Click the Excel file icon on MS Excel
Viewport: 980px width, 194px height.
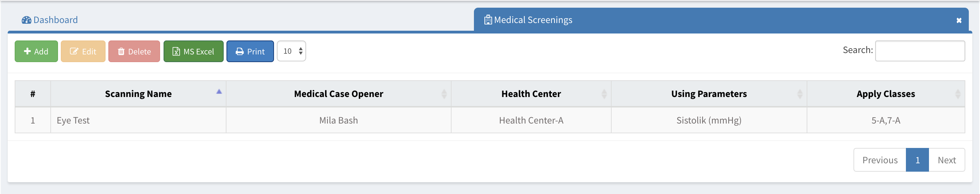tap(176, 51)
